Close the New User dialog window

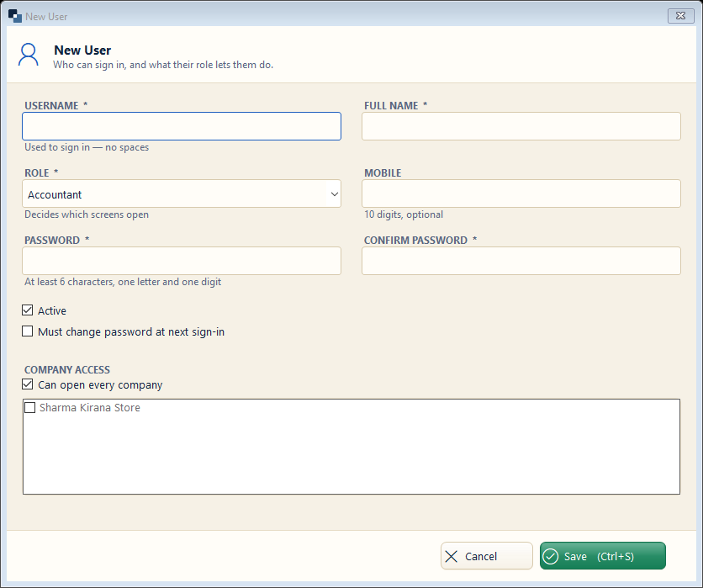click(680, 16)
